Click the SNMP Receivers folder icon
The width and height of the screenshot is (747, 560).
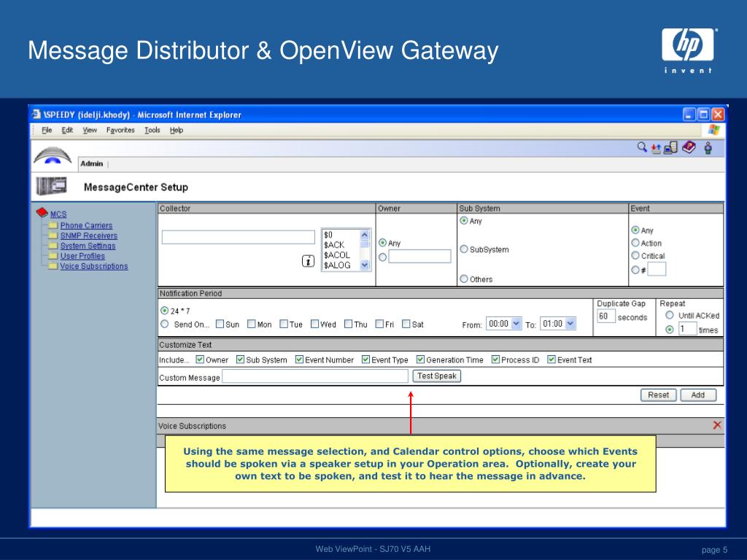pyautogui.click(x=53, y=236)
